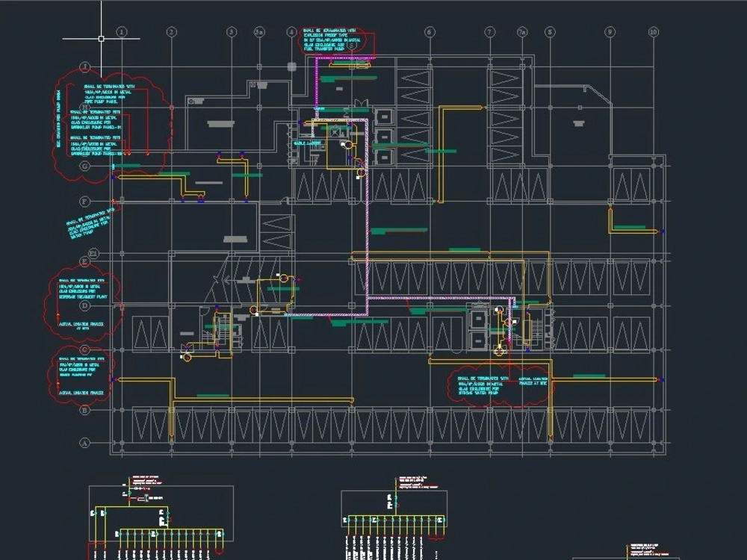Image resolution: width=747 pixels, height=560 pixels.
Task: Click the FUEL TRANSFER PUMP annotation at top
Action: click(x=322, y=50)
